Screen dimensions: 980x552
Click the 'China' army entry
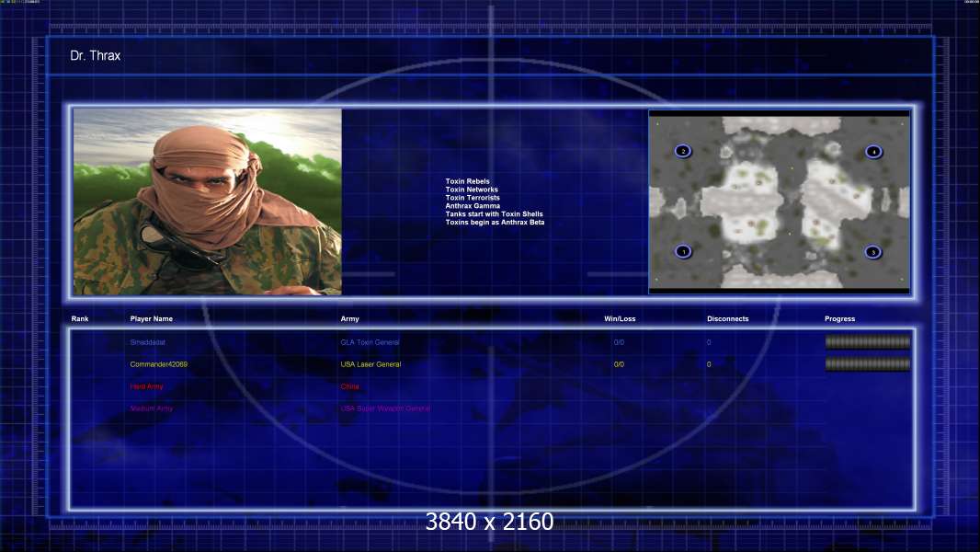point(349,386)
